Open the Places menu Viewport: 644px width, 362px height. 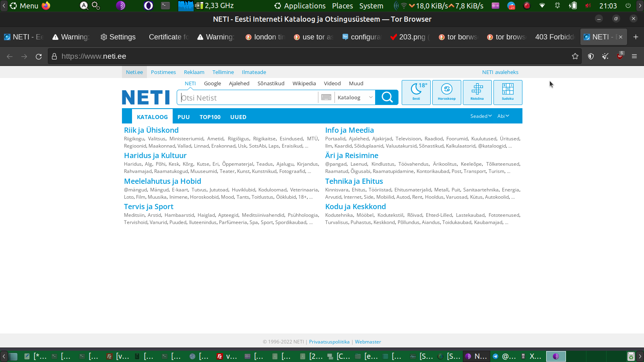coord(343,6)
